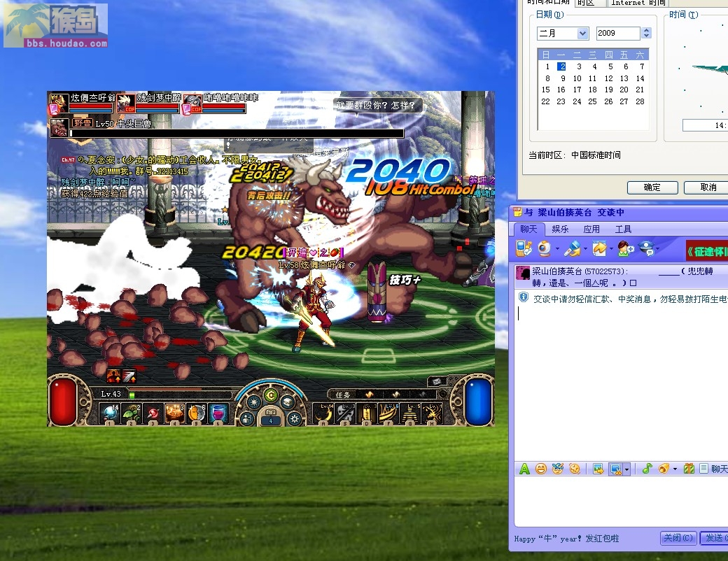The image size is (728, 561).
Task: Click 确定 in Date and Time dialog
Action: 652,187
